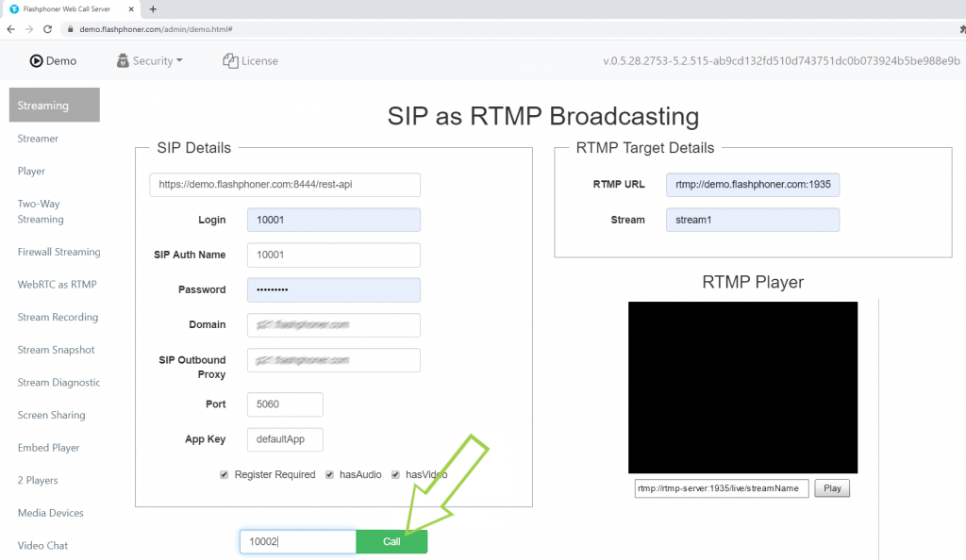Toggle the hasVideo checkbox
966x560 pixels.
tap(395, 474)
